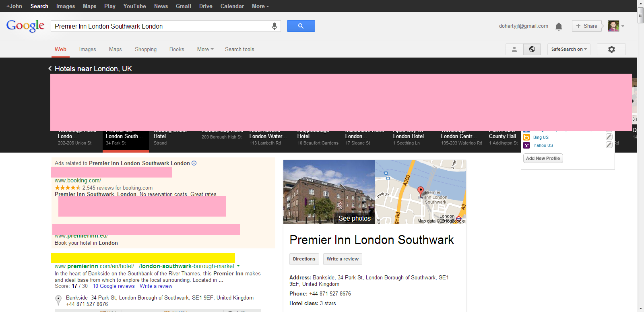
Task: Click the profile avatar picture
Action: (x=613, y=26)
